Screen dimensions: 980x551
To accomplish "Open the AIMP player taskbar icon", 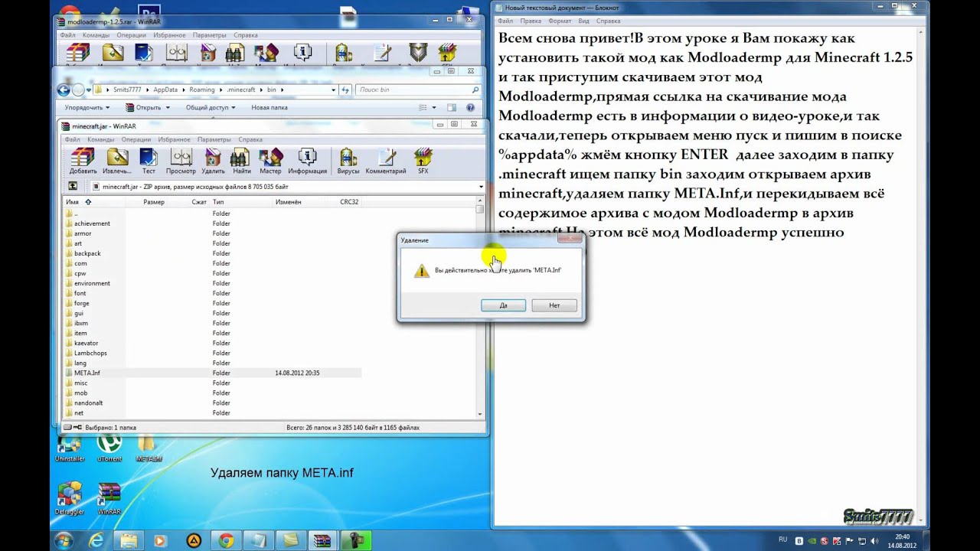I will point(193,540).
